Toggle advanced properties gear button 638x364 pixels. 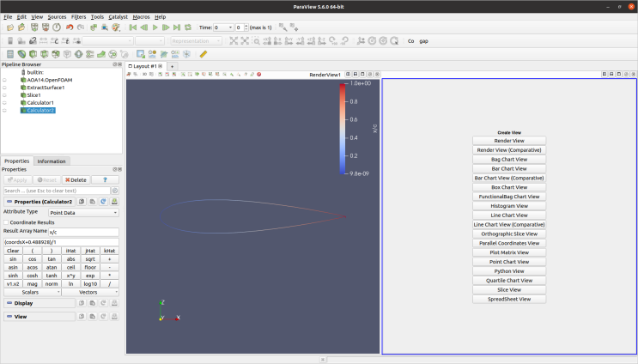[115, 191]
